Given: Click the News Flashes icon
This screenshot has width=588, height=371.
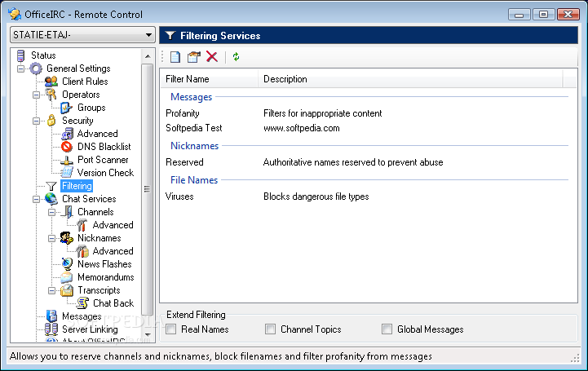Looking at the screenshot, I should (x=67, y=264).
